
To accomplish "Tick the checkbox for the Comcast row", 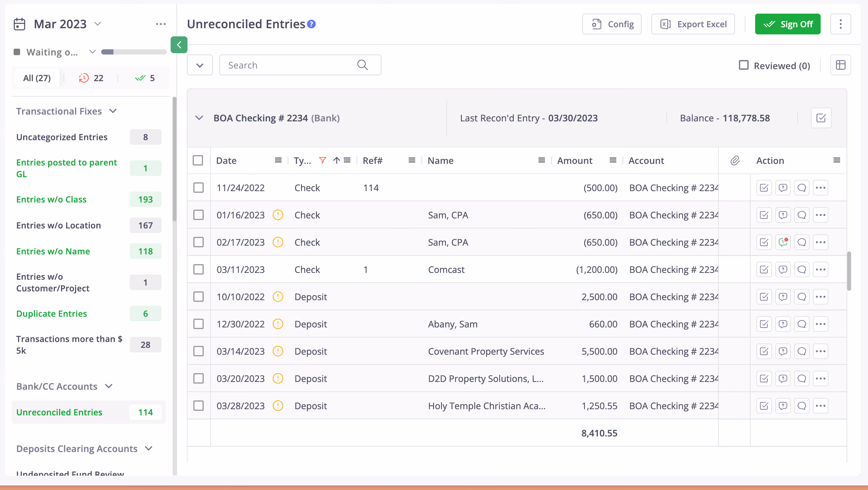I will coord(199,270).
